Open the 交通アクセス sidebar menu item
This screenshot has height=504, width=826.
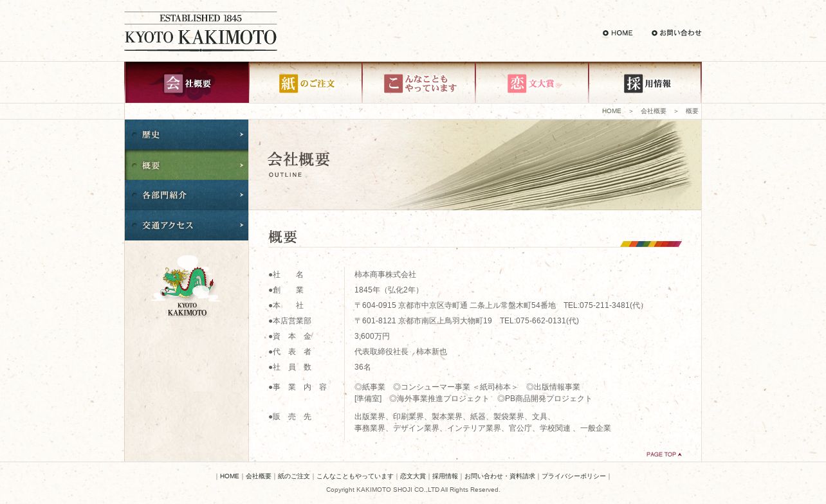[187, 226]
